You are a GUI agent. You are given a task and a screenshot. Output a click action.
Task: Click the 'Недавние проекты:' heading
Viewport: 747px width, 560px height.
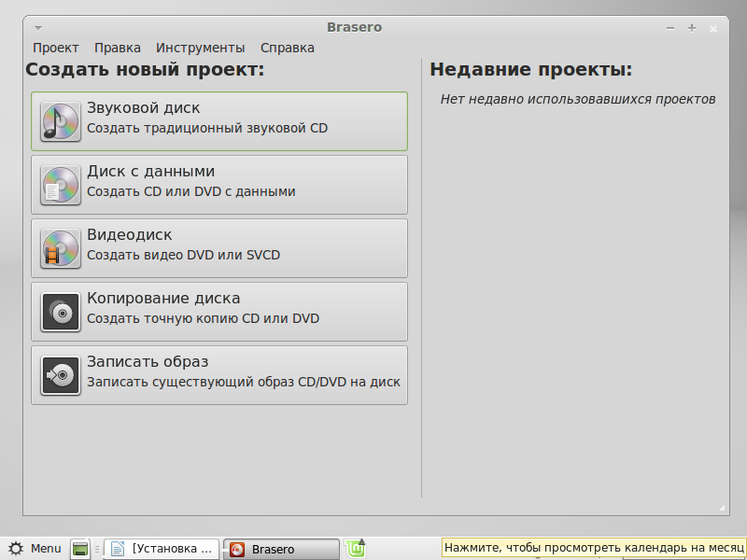531,69
